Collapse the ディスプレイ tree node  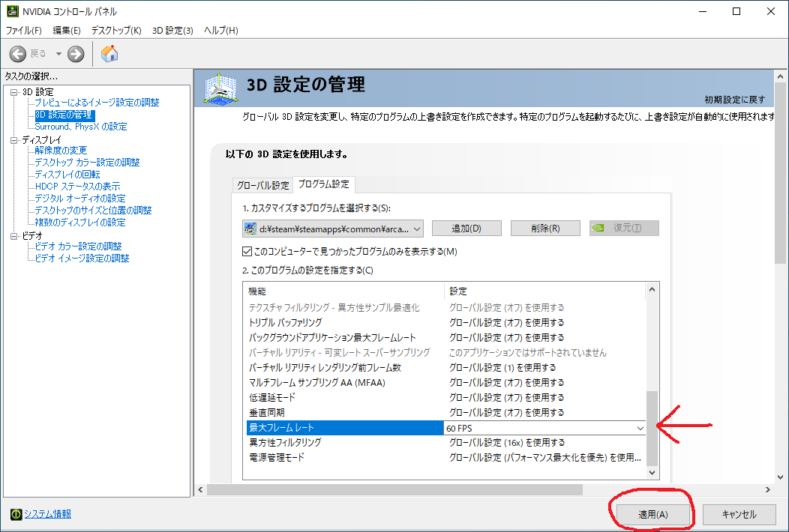pos(14,140)
